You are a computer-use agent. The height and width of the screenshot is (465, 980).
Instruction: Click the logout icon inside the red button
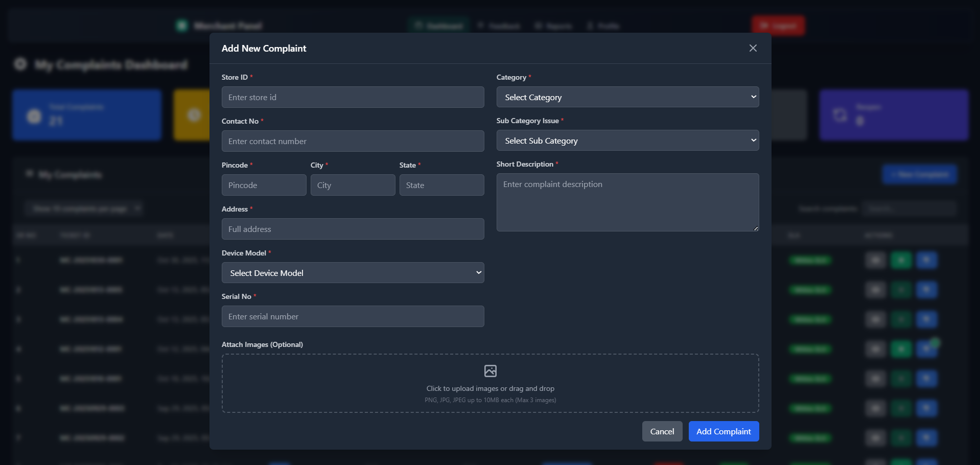764,25
